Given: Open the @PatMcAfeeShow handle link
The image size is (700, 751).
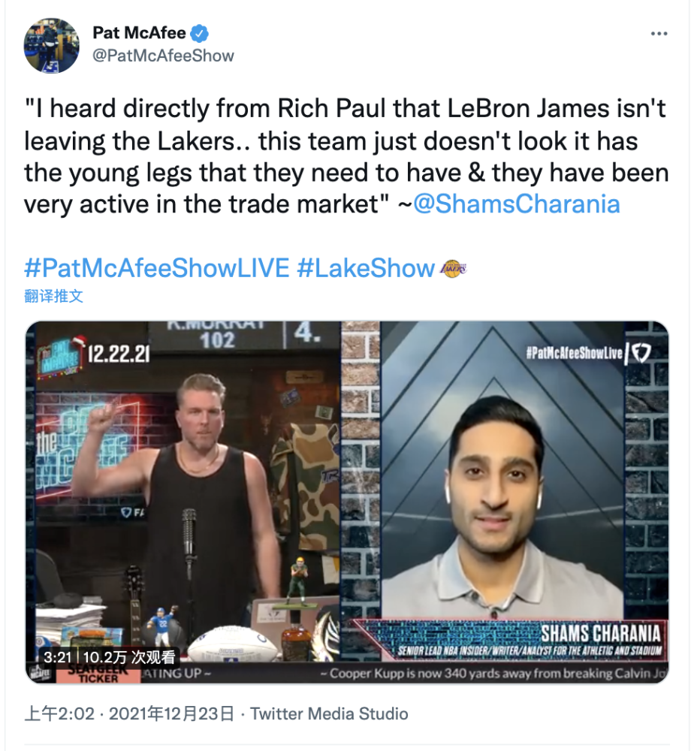Looking at the screenshot, I should (163, 56).
